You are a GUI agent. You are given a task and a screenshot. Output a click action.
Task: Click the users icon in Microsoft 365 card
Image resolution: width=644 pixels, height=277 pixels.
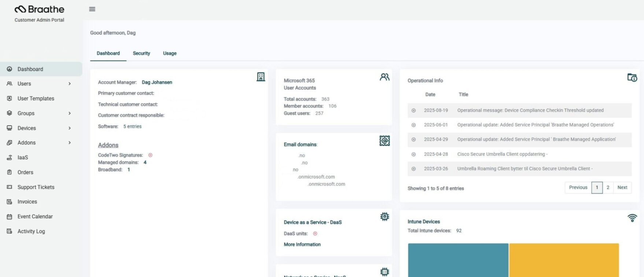pyautogui.click(x=384, y=77)
